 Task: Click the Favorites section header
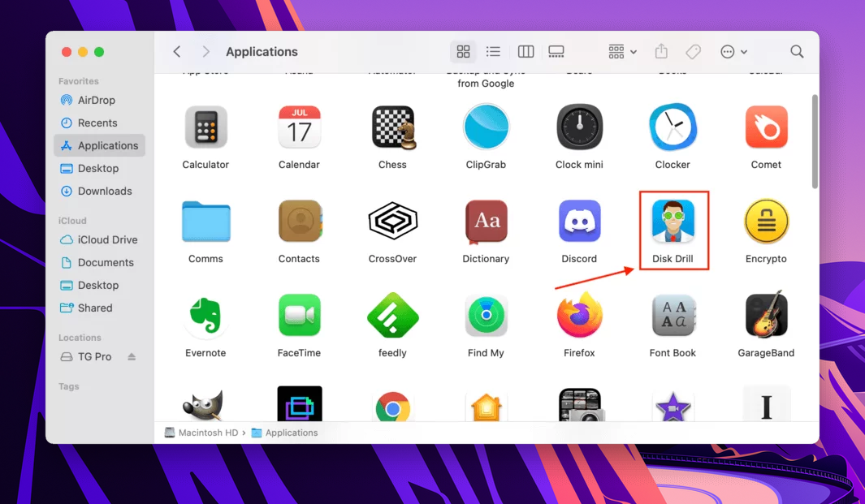click(78, 81)
